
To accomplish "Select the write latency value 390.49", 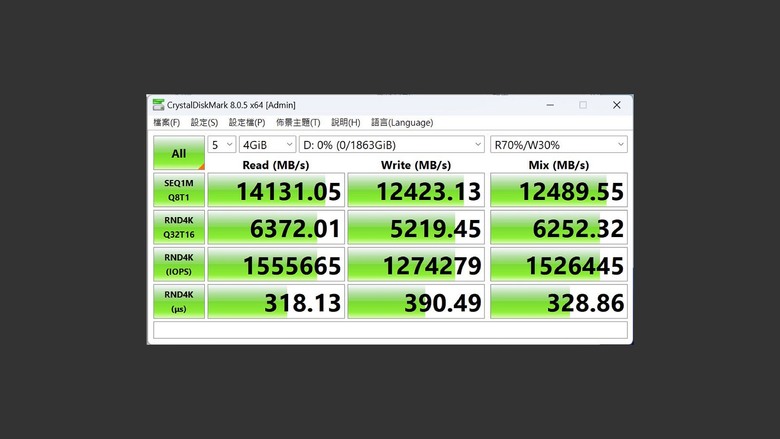I will (x=416, y=302).
